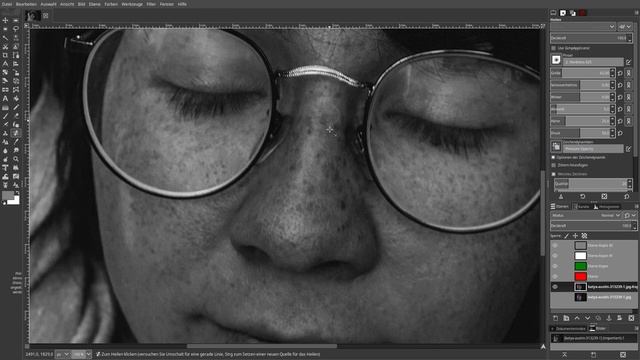This screenshot has width=640, height=360.
Task: Open the unit px dropdown in status bar
Action: (x=62, y=354)
